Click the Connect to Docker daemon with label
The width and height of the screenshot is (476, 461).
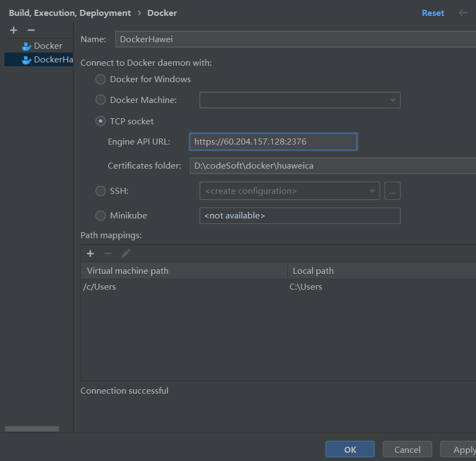146,63
